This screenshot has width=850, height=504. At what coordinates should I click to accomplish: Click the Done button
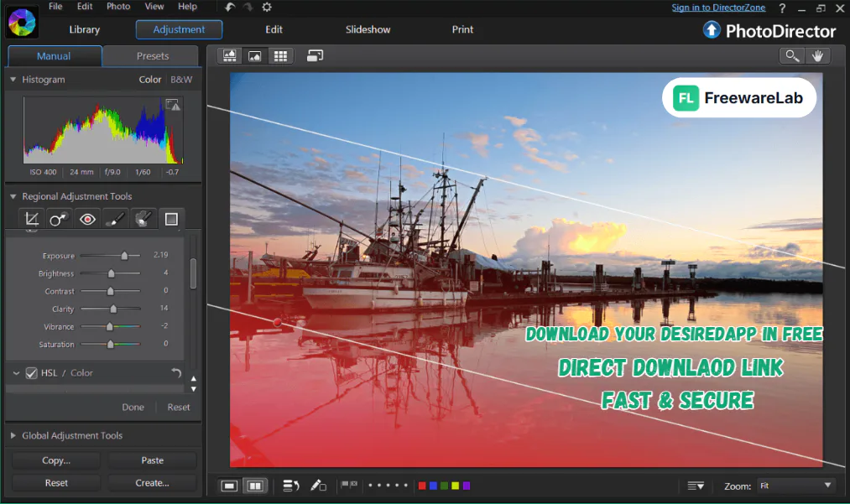[133, 407]
